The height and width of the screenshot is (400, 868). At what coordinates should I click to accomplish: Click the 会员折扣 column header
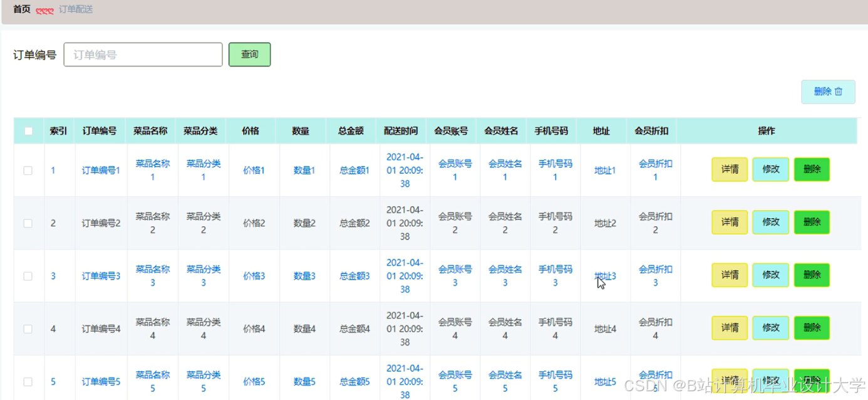click(x=651, y=131)
